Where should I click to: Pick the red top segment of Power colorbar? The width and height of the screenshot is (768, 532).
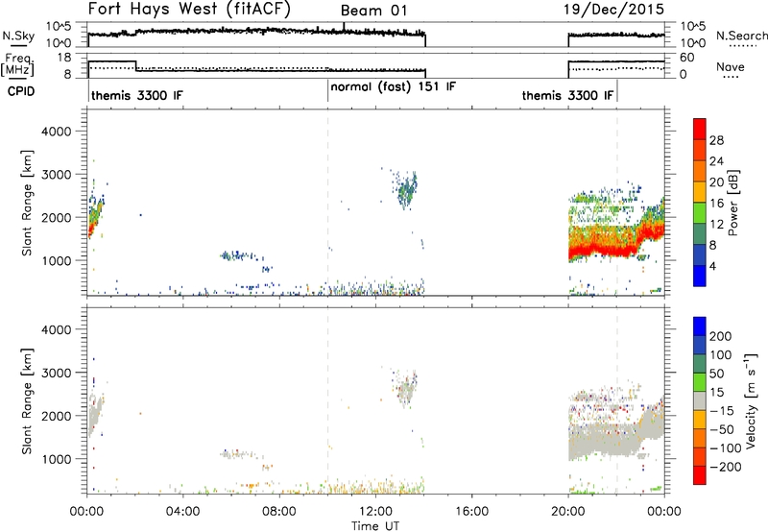pyautogui.click(x=700, y=129)
